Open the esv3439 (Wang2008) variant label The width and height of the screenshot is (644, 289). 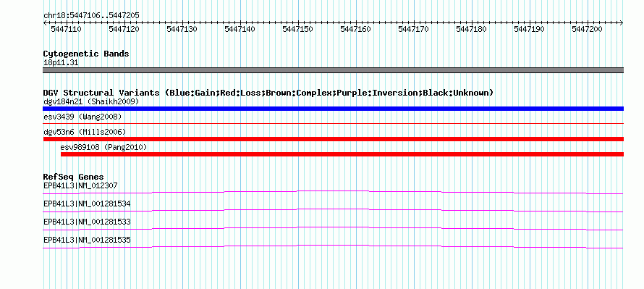point(82,117)
